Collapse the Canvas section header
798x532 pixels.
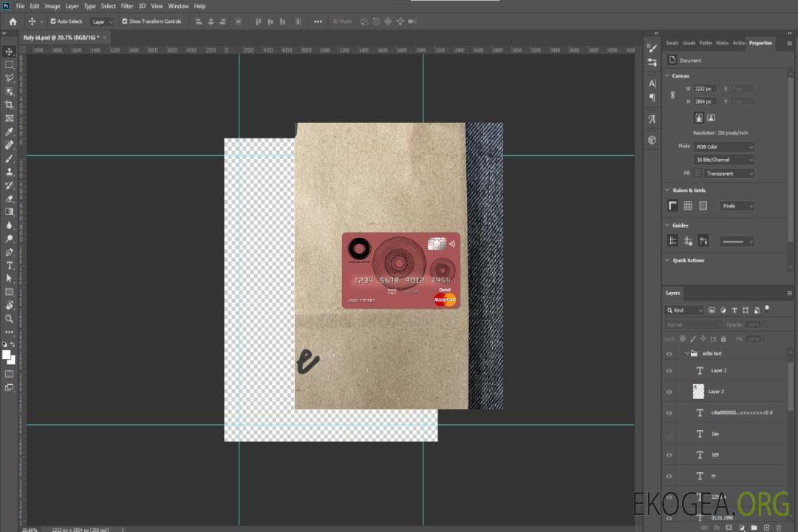[668, 75]
